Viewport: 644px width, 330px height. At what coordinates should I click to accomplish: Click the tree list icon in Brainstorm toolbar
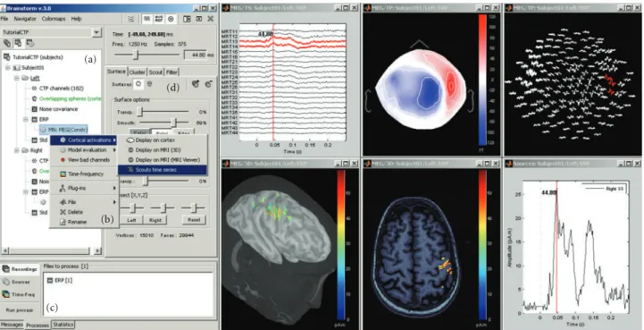[131, 19]
